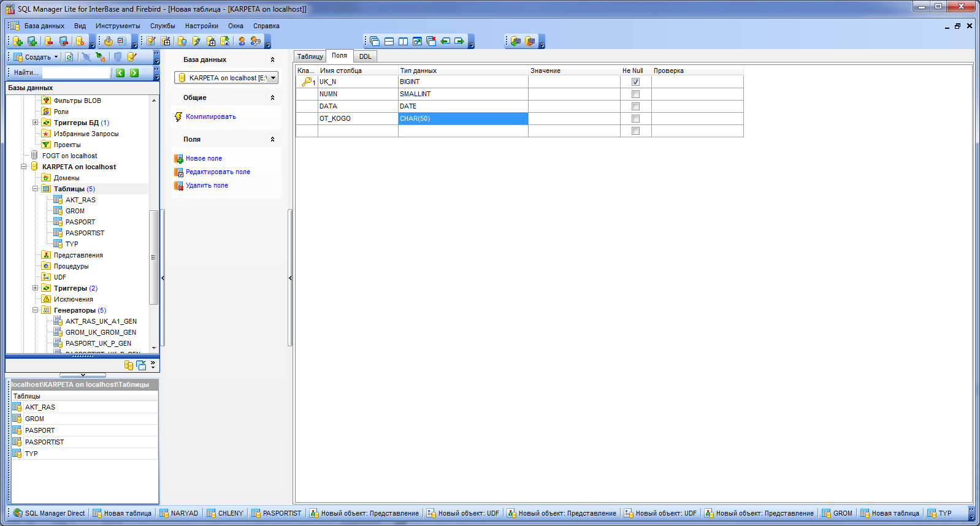Screen dimensions: 980x526
Task: Uncheck Not Null for UK_N row
Action: click(635, 82)
